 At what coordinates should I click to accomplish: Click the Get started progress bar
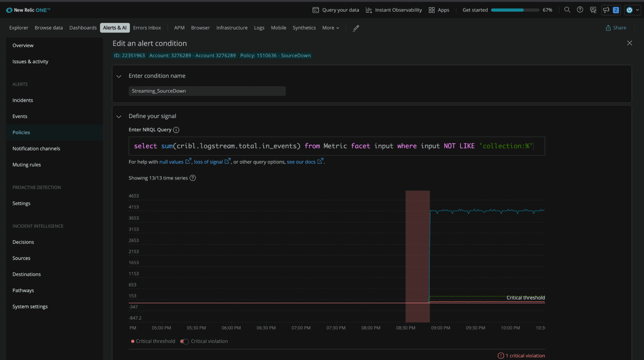pos(515,10)
